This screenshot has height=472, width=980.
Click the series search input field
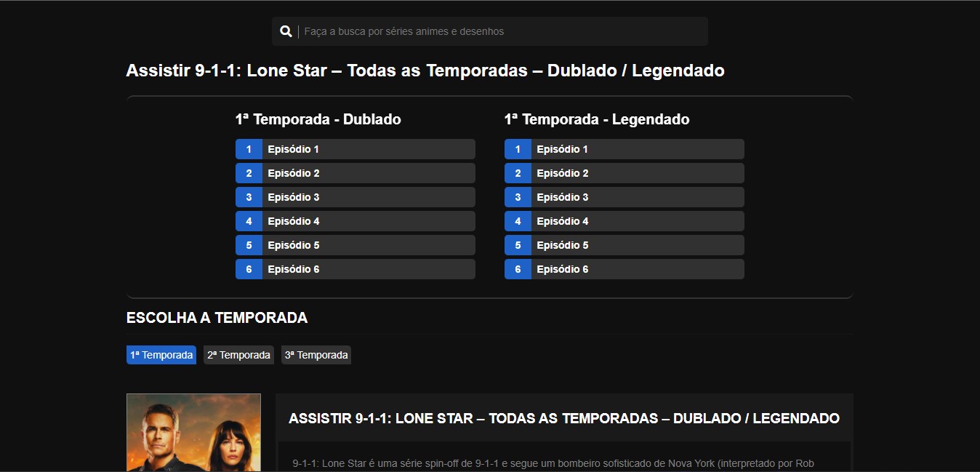(x=502, y=31)
